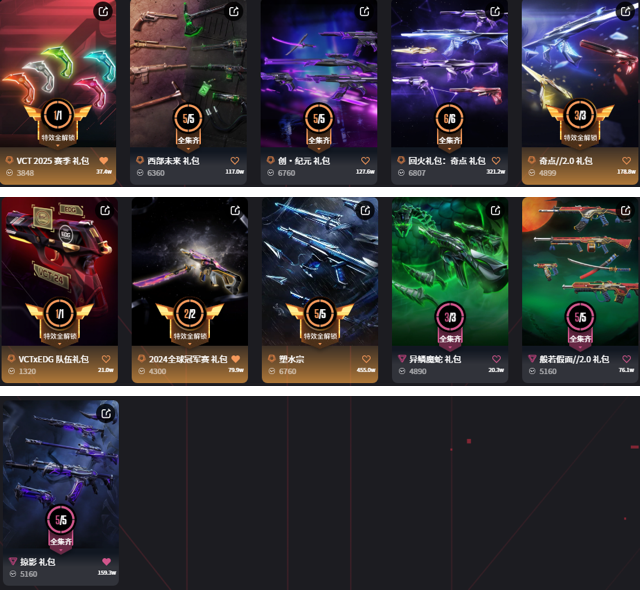The width and height of the screenshot is (640, 590).
Task: Favorite the 西部未来 礼包 with heart
Action: 235,160
